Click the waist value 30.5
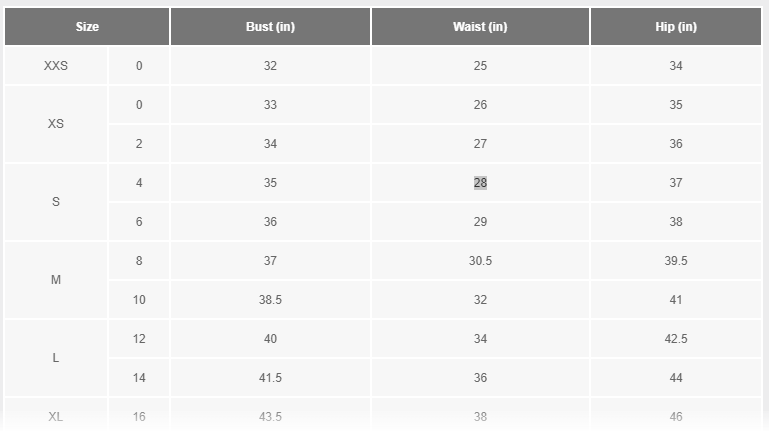This screenshot has height=434, width=769. click(x=480, y=261)
